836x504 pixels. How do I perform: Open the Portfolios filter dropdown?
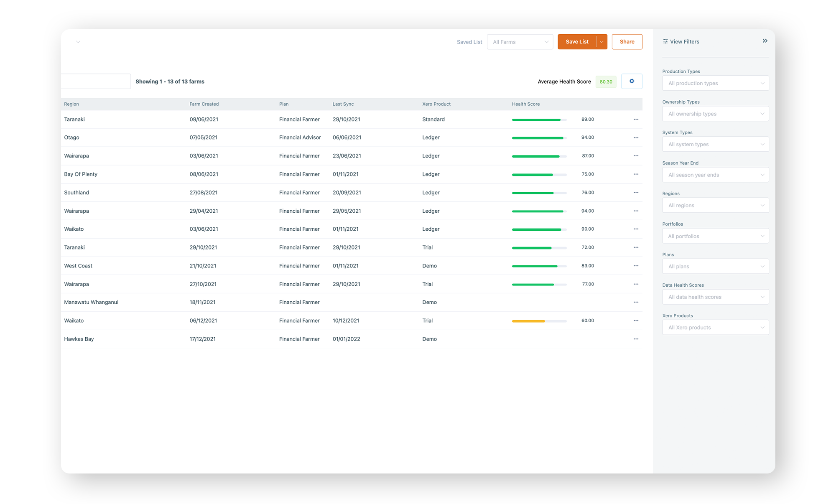[x=715, y=236]
